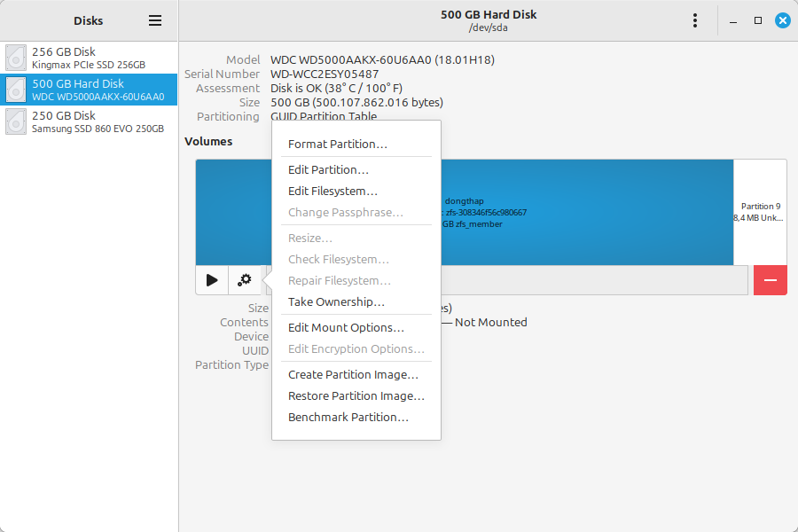The height and width of the screenshot is (532, 798).
Task: Open additional partition options gear icon
Action: click(244, 279)
